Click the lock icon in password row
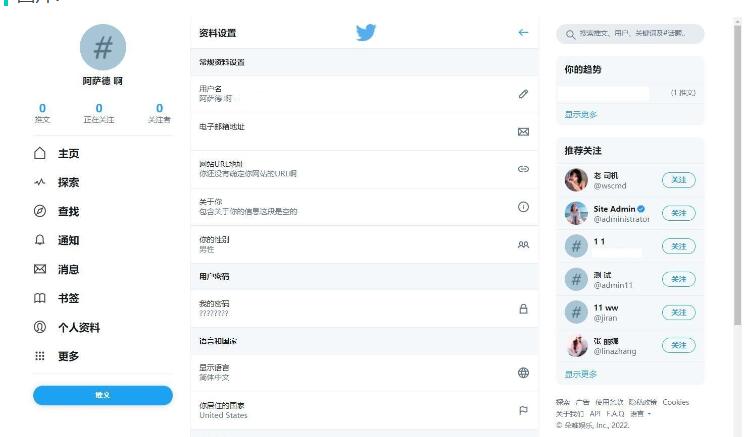The image size is (744, 437). point(523,309)
